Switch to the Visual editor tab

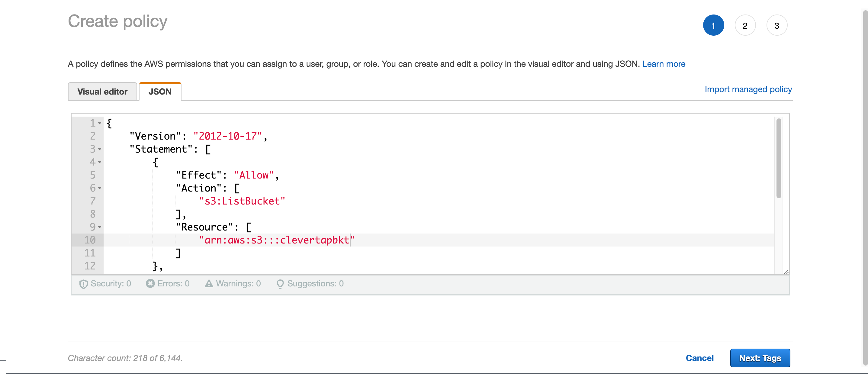click(x=102, y=92)
